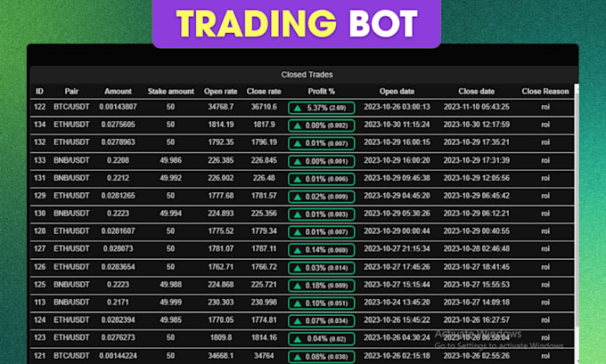Viewport: 606px width, 364px height.
Task: Click close date 2023-11-10 05:43:25
Action: pyautogui.click(x=477, y=107)
